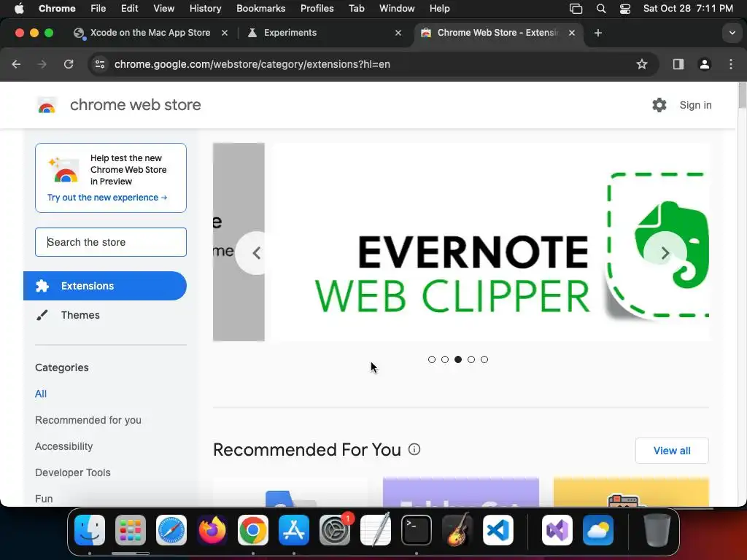Viewport: 747px width, 560px height.
Task: Open Launchpad from the Dock
Action: (x=131, y=530)
